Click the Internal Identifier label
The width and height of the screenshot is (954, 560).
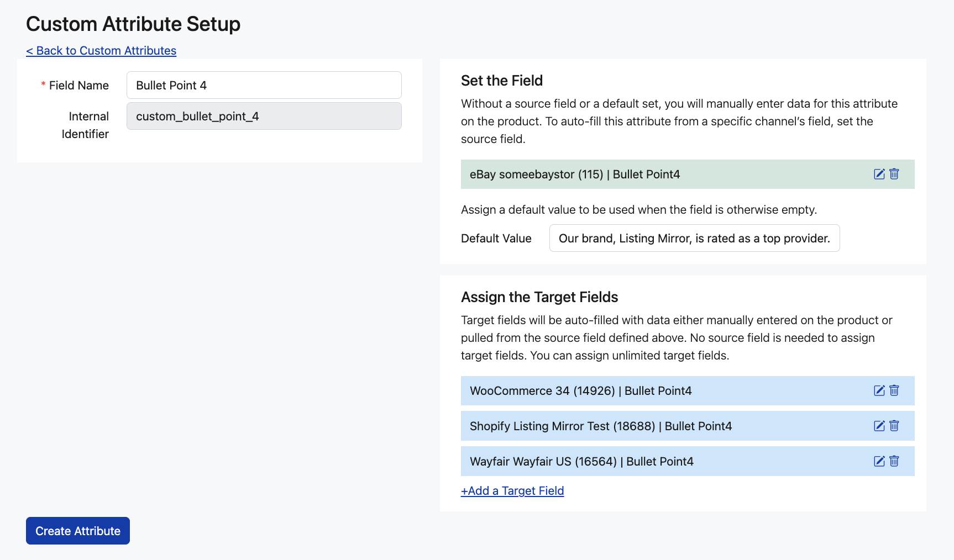click(x=85, y=125)
